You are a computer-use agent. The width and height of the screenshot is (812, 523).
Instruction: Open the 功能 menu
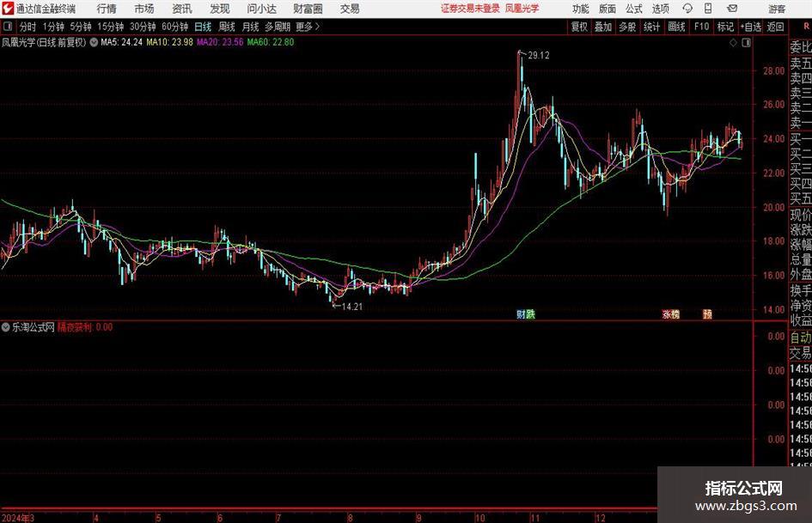581,9
